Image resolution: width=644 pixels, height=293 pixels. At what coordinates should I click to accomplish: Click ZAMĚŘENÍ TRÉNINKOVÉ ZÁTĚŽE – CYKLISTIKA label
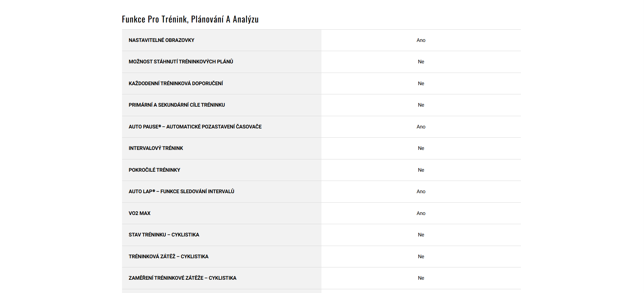(x=182, y=278)
